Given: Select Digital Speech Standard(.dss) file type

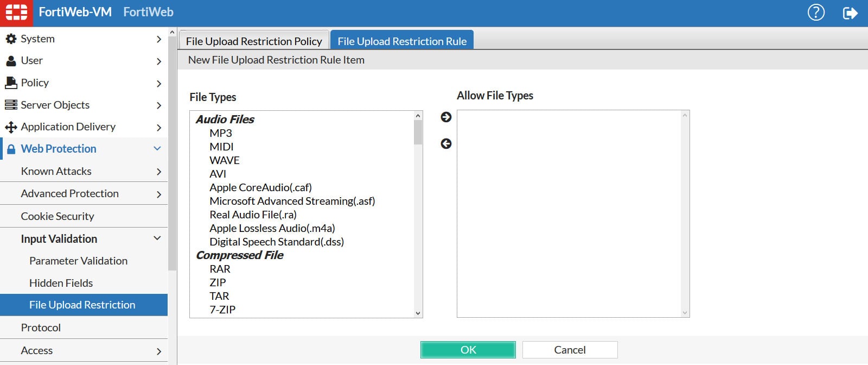Looking at the screenshot, I should tap(277, 242).
